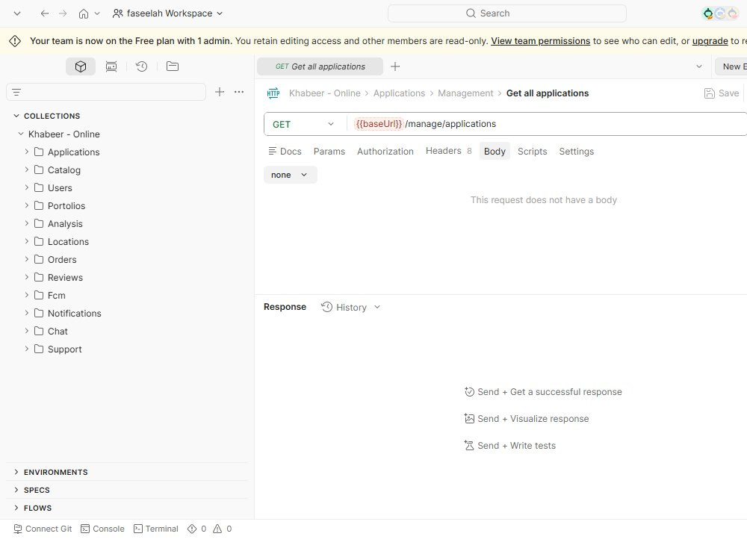Select the Reviews folder
This screenshot has height=560, width=747.
click(65, 278)
